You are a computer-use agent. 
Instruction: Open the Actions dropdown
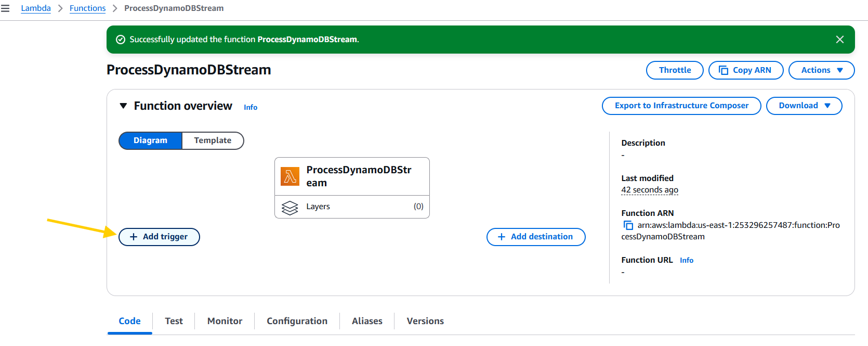pyautogui.click(x=821, y=70)
